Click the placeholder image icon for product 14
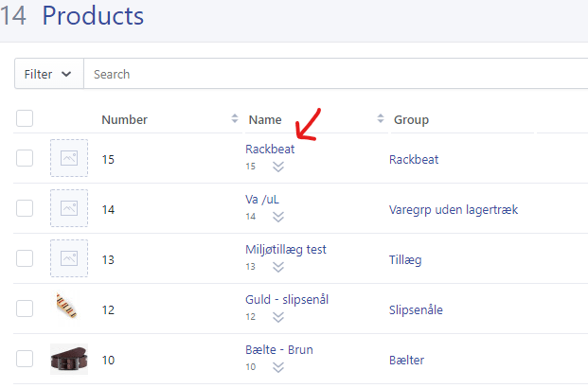This screenshot has height=388, width=588. click(69, 208)
